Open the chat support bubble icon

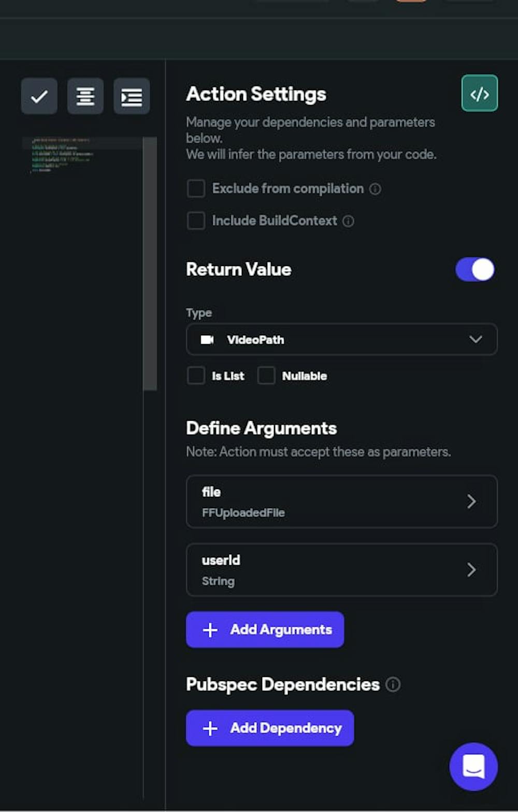tap(473, 766)
